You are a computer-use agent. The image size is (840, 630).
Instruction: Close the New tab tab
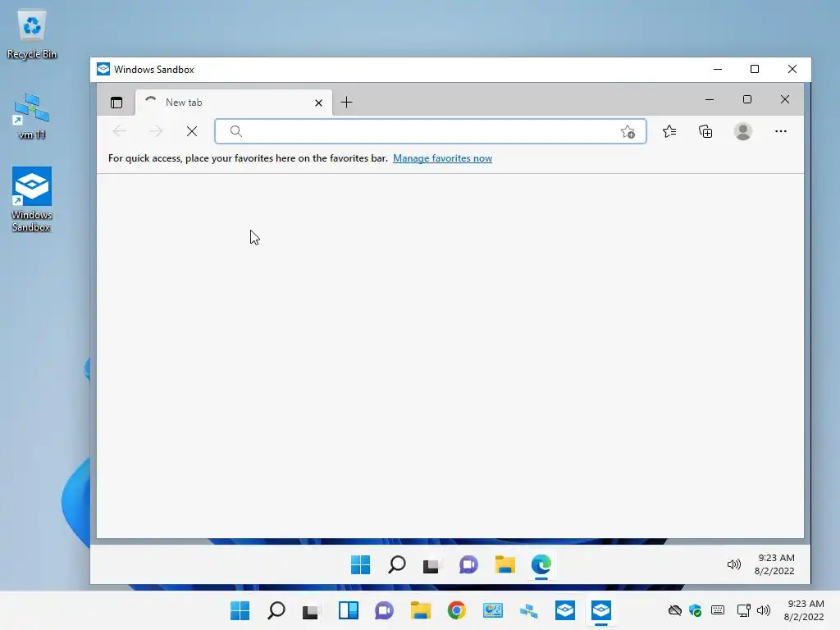319,103
